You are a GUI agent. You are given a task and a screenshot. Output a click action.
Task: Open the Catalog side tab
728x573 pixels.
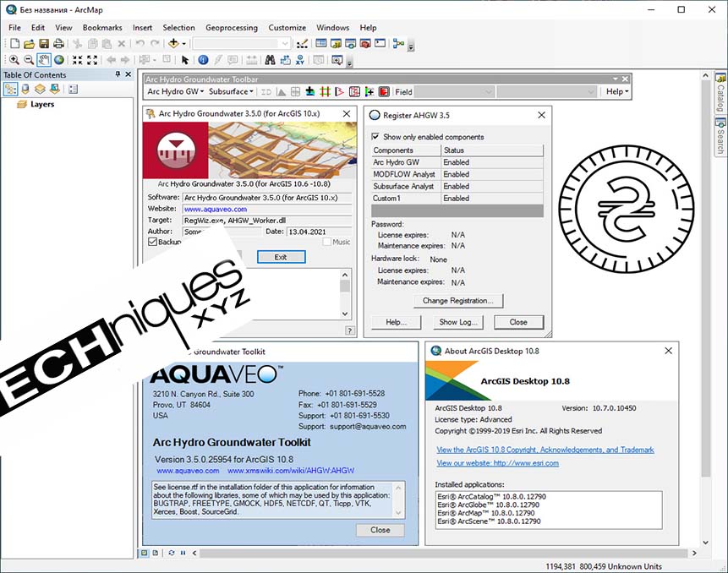(720, 93)
